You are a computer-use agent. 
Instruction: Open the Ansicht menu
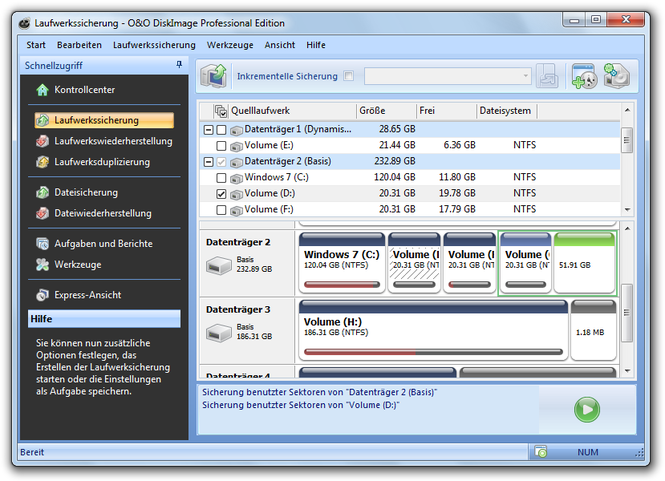(x=279, y=45)
